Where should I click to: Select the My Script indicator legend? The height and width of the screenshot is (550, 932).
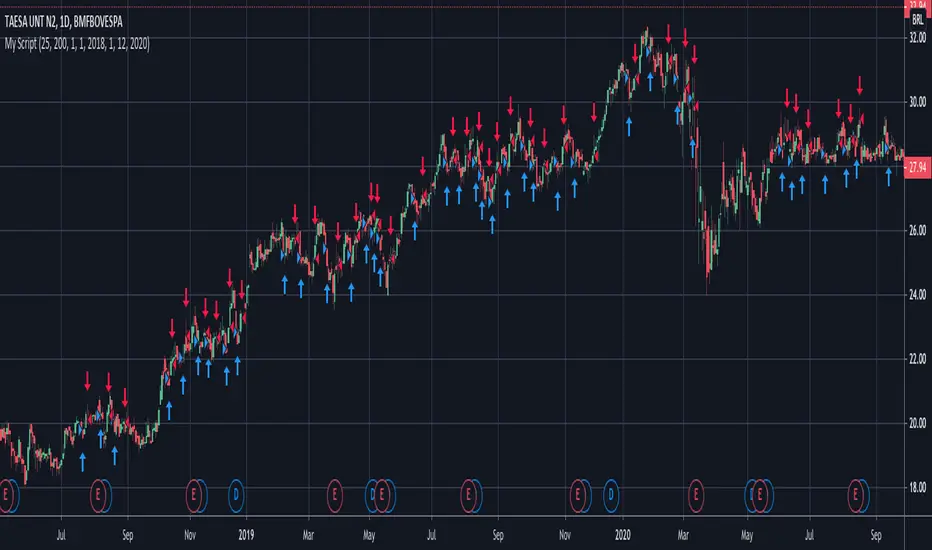pyautogui.click(x=77, y=44)
